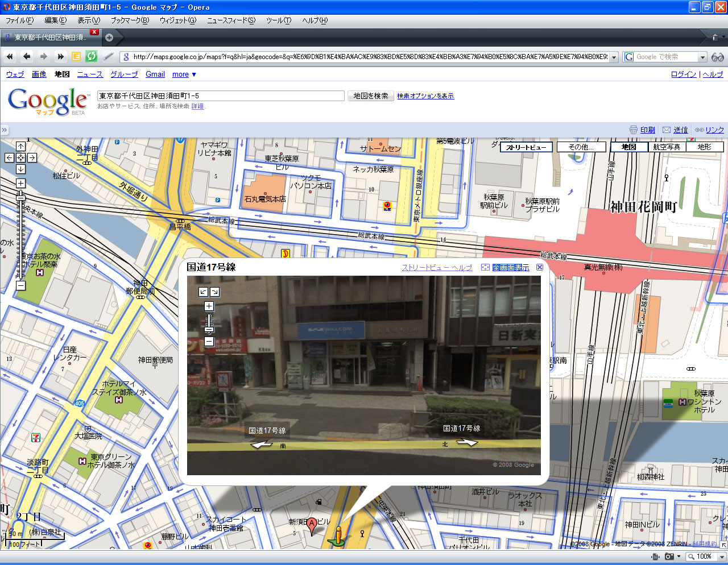728x565 pixels.
Task: Reload the page with green refresh icon
Action: (92, 57)
